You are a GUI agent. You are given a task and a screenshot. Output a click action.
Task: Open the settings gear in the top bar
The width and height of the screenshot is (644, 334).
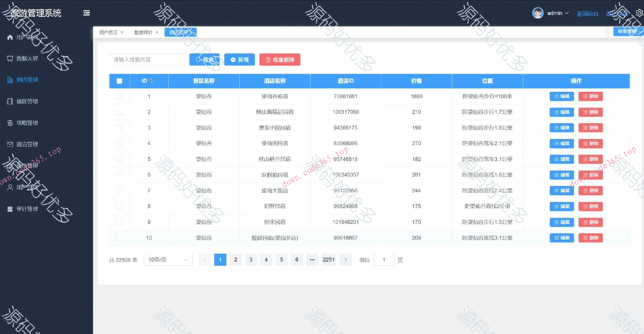[639, 13]
